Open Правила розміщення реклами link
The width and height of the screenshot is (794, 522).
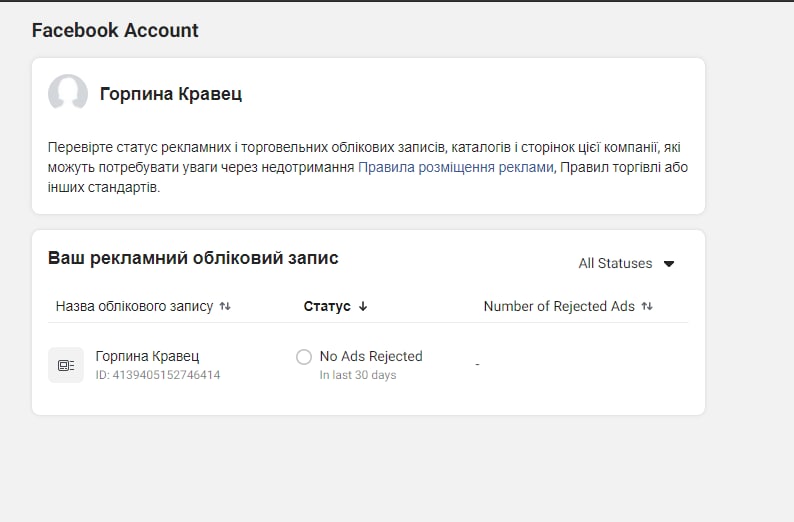[456, 167]
